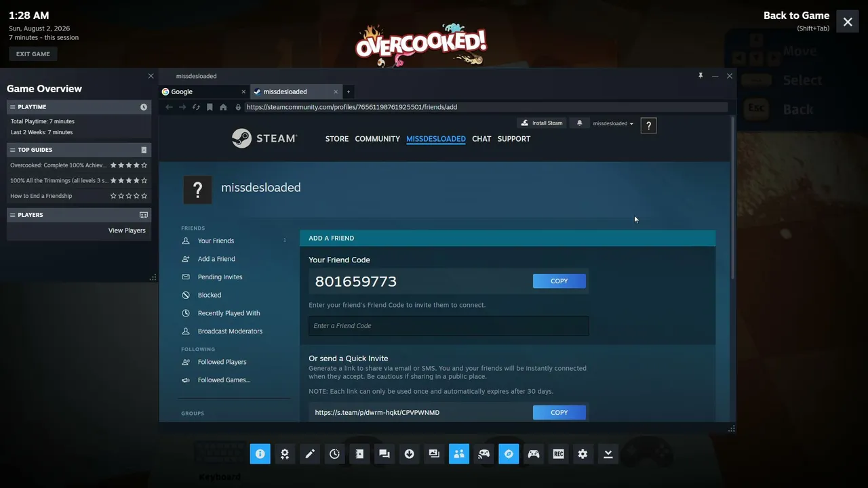Pin the overlay browser window

pyautogui.click(x=701, y=76)
